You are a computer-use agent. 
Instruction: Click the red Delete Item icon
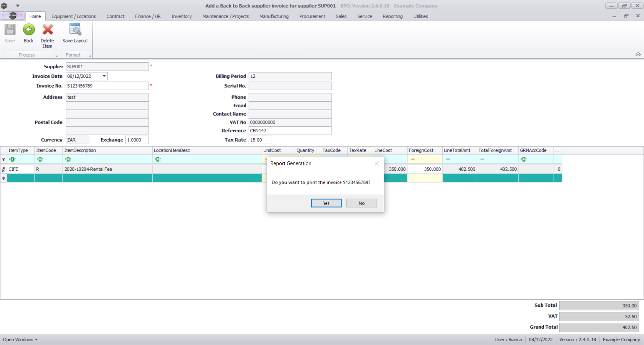coord(48,30)
